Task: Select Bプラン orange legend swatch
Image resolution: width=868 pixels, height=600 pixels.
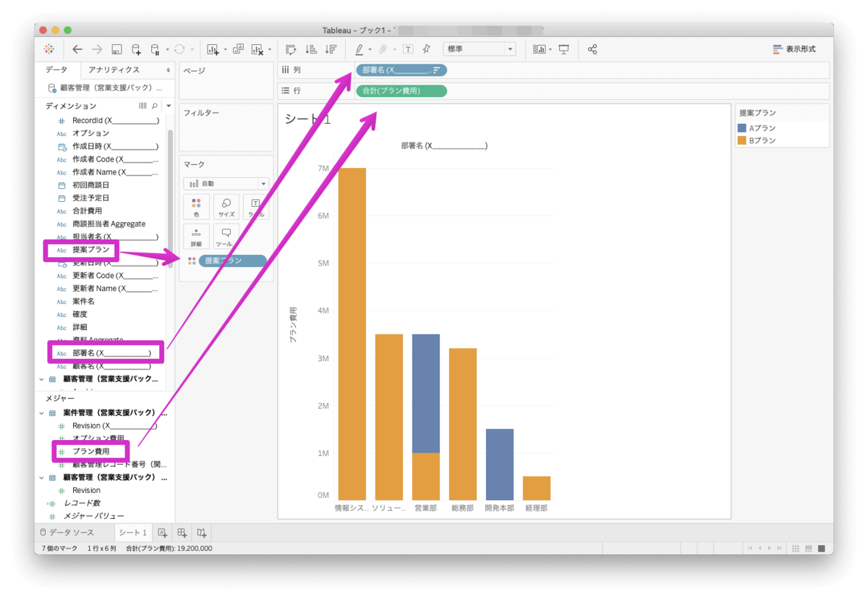Action: pos(741,140)
